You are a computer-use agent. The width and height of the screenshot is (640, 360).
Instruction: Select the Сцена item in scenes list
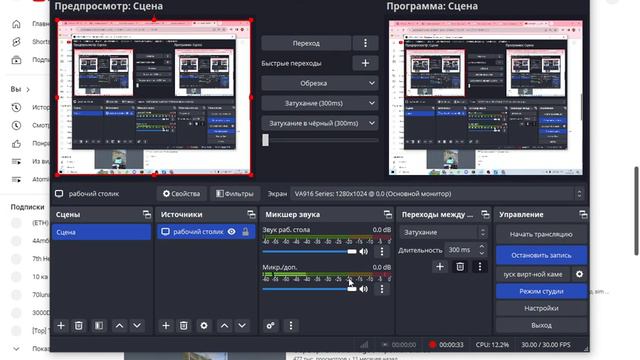(x=101, y=232)
